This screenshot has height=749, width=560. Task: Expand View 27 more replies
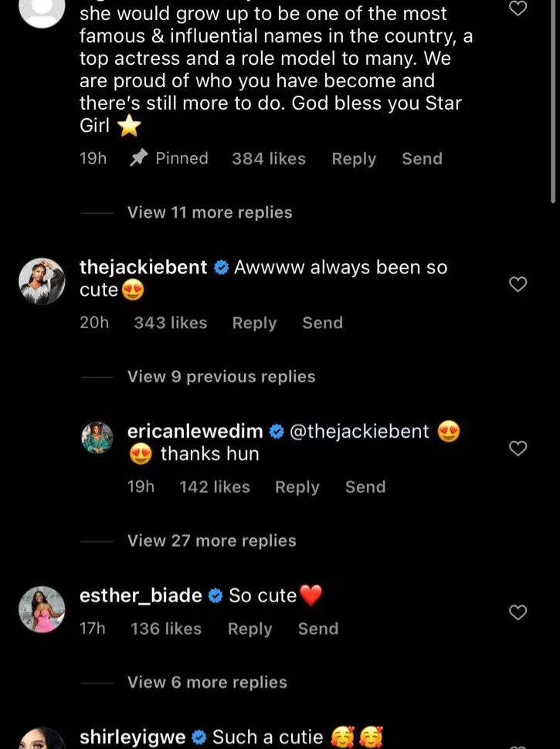pyautogui.click(x=212, y=541)
